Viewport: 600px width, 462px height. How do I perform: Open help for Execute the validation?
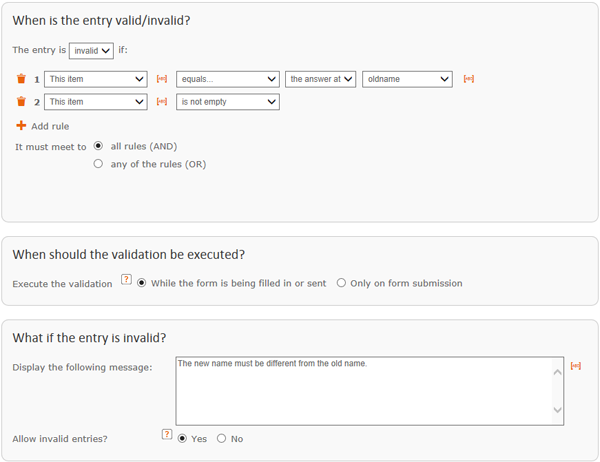coord(126,279)
